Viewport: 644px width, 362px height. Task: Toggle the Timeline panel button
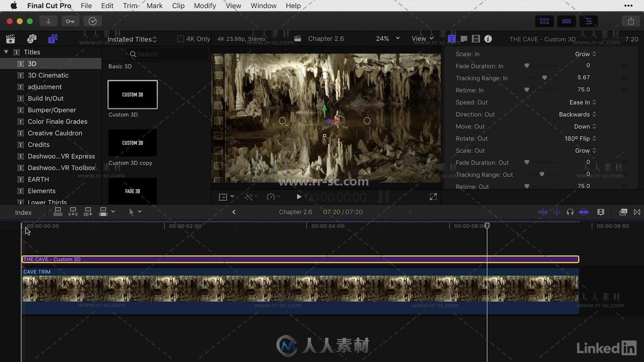pyautogui.click(x=567, y=21)
